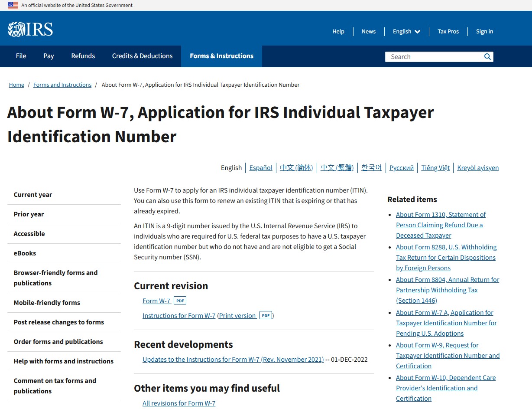Open Accessible in the sidebar

click(x=64, y=234)
